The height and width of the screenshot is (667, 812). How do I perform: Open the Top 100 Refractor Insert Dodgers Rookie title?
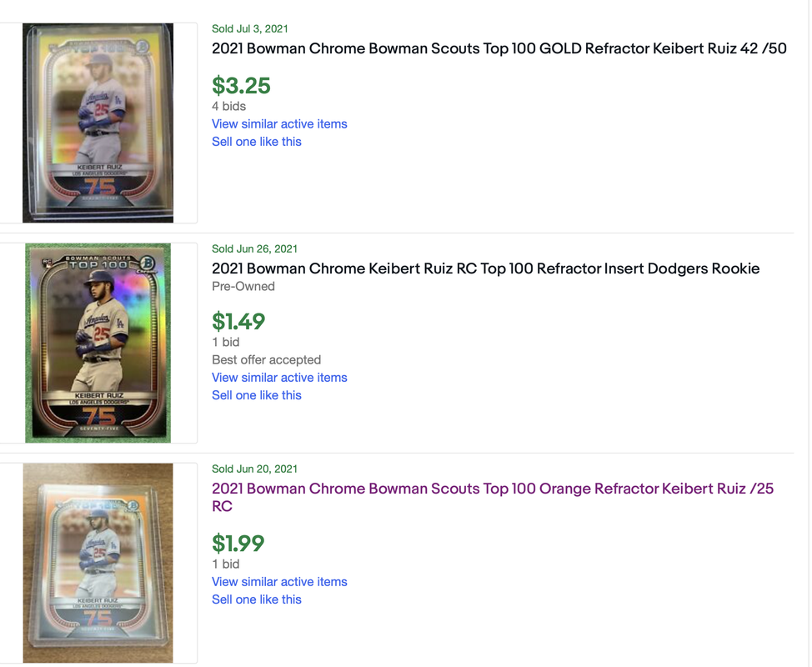tap(485, 268)
